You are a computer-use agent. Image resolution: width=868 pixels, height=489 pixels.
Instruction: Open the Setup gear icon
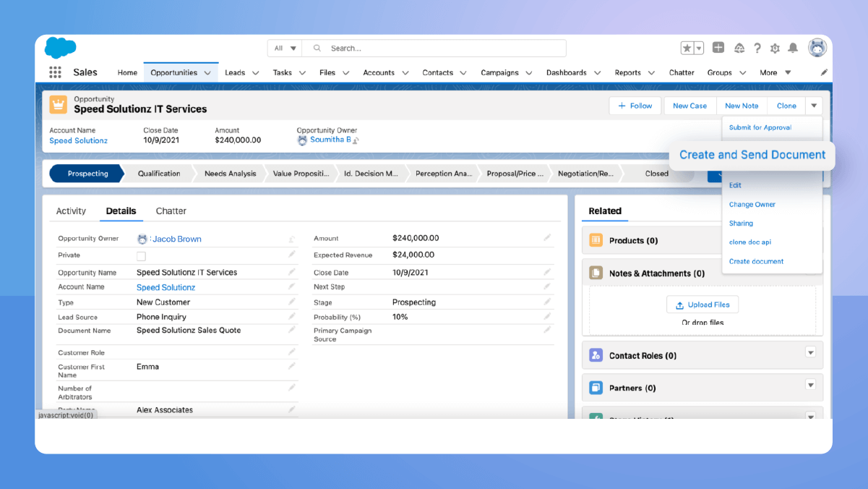click(775, 48)
